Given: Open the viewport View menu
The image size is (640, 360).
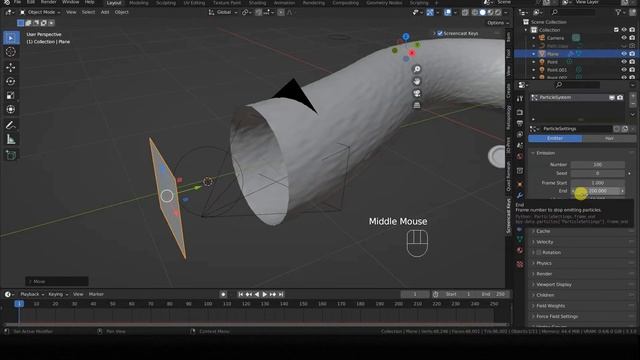Looking at the screenshot, I should click(x=71, y=12).
